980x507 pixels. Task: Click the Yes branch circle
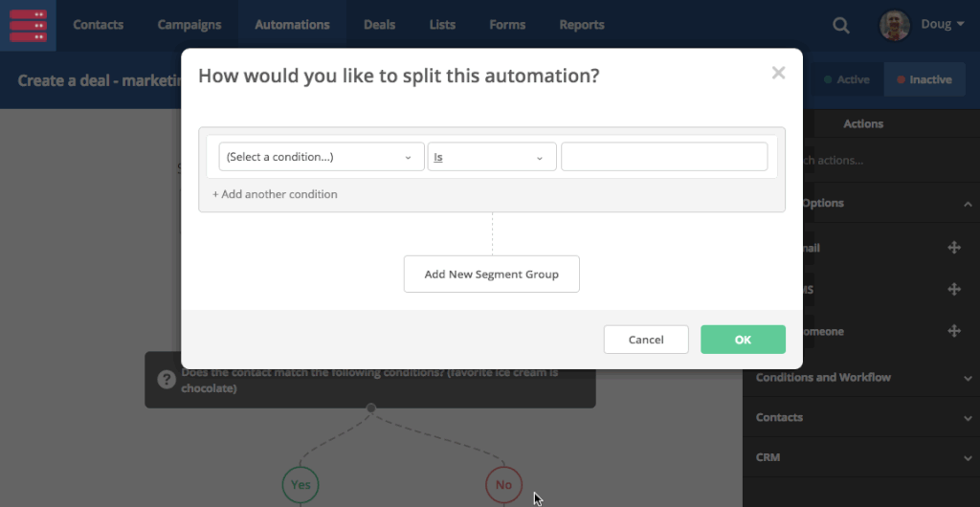coord(301,485)
